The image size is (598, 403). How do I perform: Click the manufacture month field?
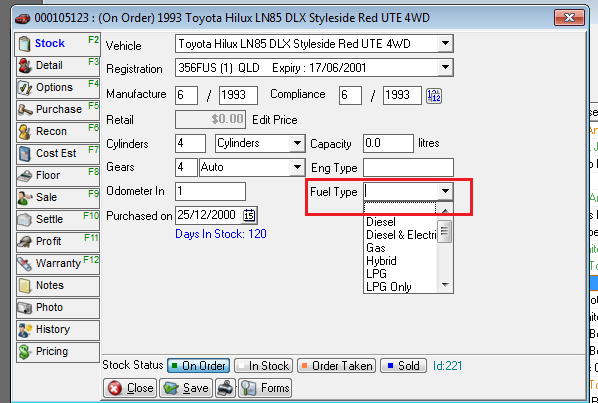point(186,95)
